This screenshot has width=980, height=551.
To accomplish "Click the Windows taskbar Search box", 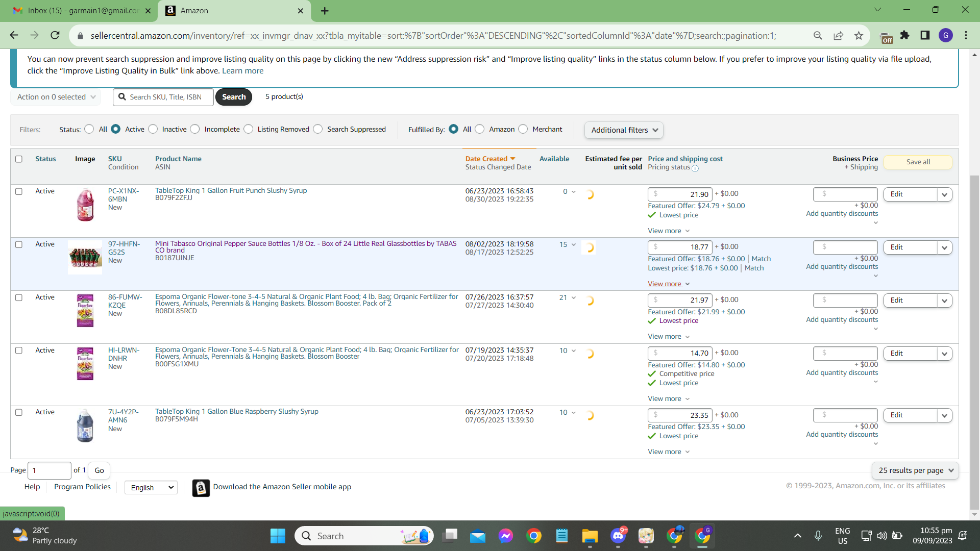I will 364,536.
